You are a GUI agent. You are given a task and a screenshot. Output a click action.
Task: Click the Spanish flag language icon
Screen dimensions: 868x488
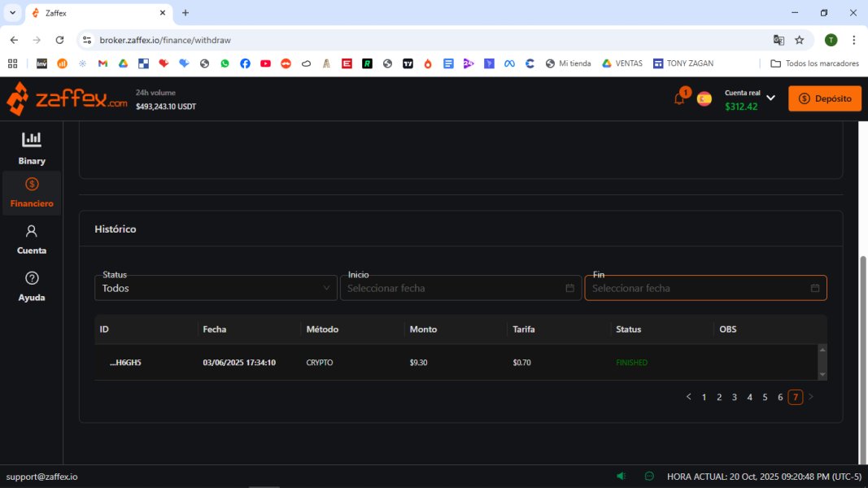coord(704,99)
